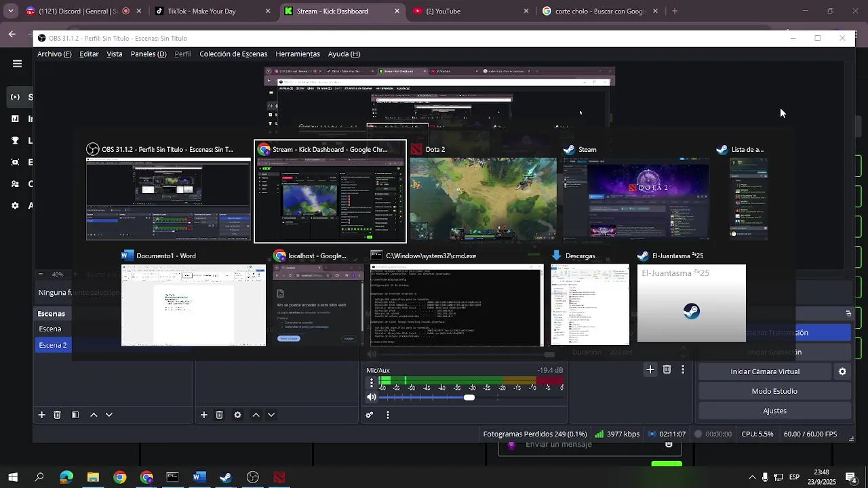Viewport: 868px width, 488px height.
Task: Move source up in sources toolbar
Action: coord(256,415)
